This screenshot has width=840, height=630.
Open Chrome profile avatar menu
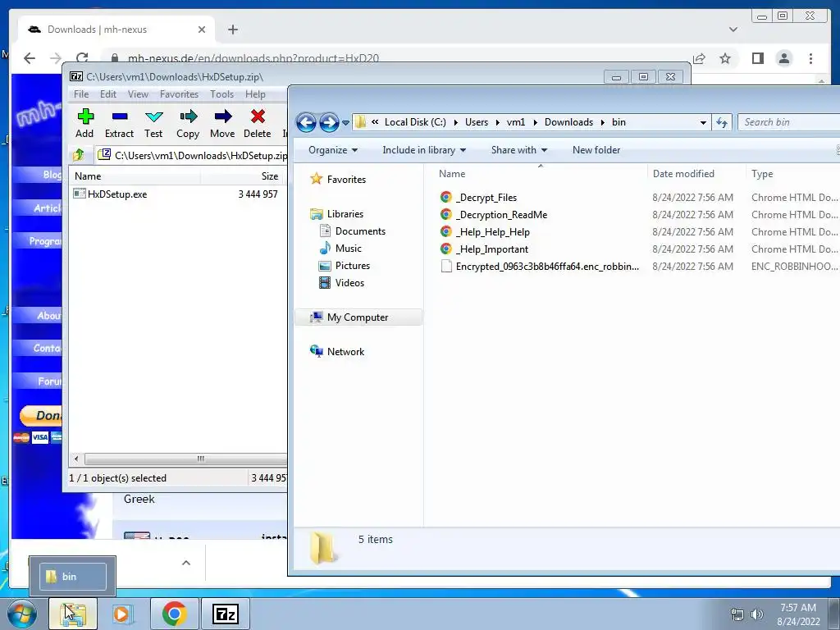(783, 58)
